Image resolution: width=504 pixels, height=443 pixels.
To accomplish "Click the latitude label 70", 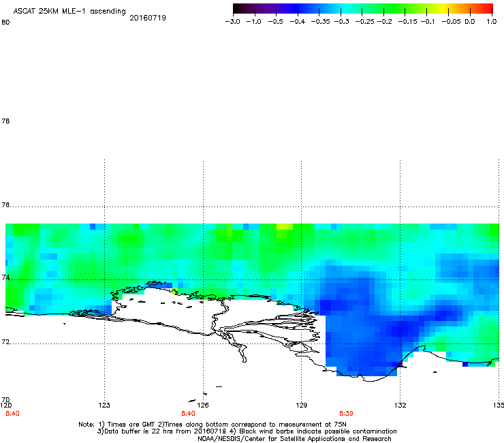I will (5, 400).
